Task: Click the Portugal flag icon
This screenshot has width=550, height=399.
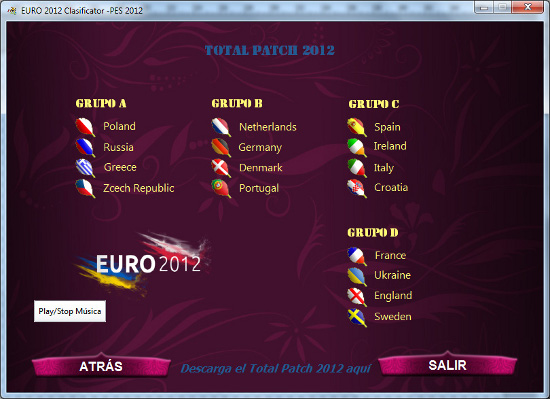Action: point(221,188)
